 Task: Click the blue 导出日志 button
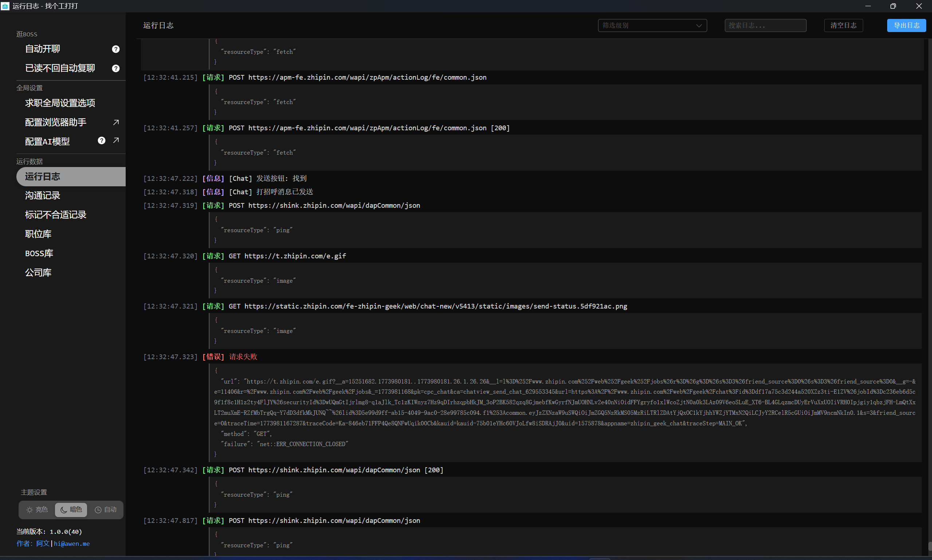point(906,25)
